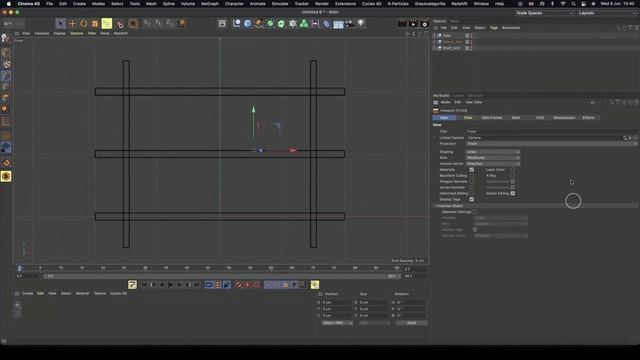The height and width of the screenshot is (360, 640).
Task: Click the timeline playhead at frame 0
Action: click(19, 268)
